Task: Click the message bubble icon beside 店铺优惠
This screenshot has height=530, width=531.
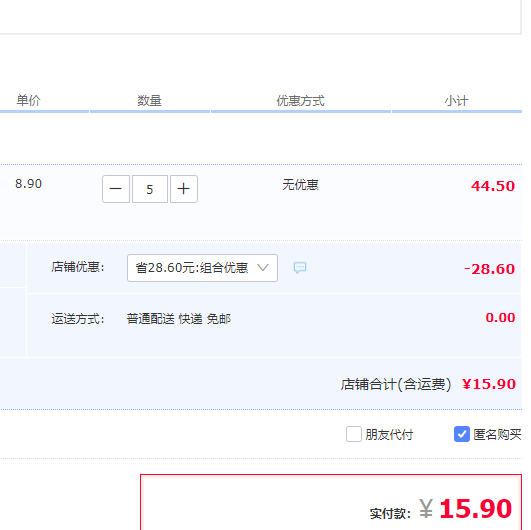Action: point(300,268)
